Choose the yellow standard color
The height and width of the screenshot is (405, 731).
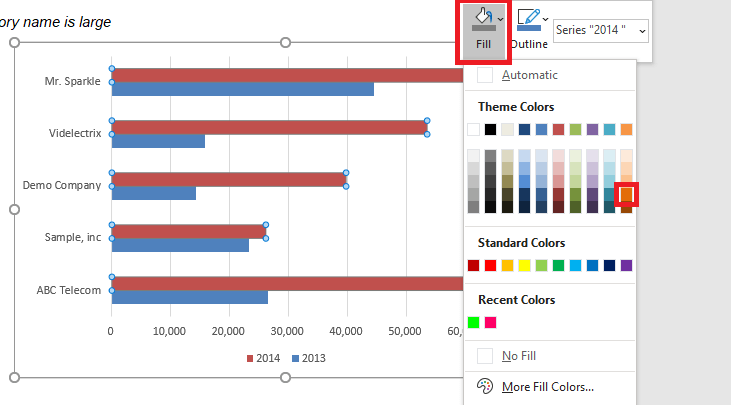coord(524,266)
